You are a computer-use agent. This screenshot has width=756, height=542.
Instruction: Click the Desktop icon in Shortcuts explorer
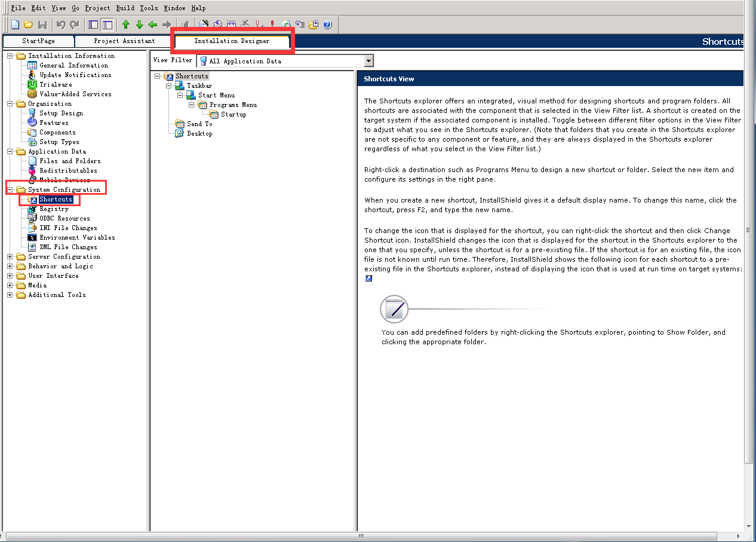pyautogui.click(x=179, y=133)
